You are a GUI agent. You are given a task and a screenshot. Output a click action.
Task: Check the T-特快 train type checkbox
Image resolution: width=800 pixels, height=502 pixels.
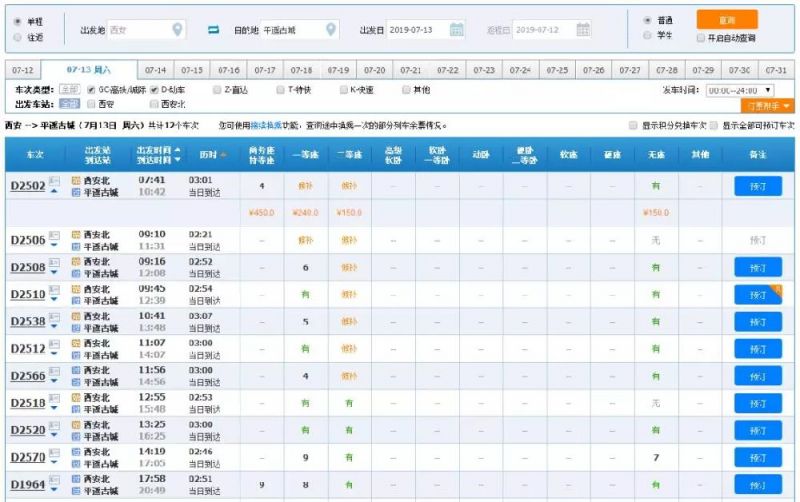[x=280, y=90]
